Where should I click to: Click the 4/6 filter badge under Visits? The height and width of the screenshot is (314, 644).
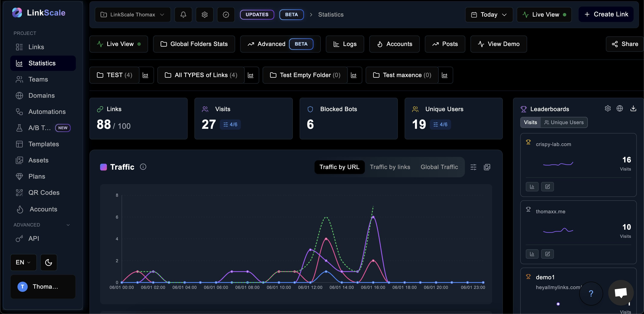(230, 124)
